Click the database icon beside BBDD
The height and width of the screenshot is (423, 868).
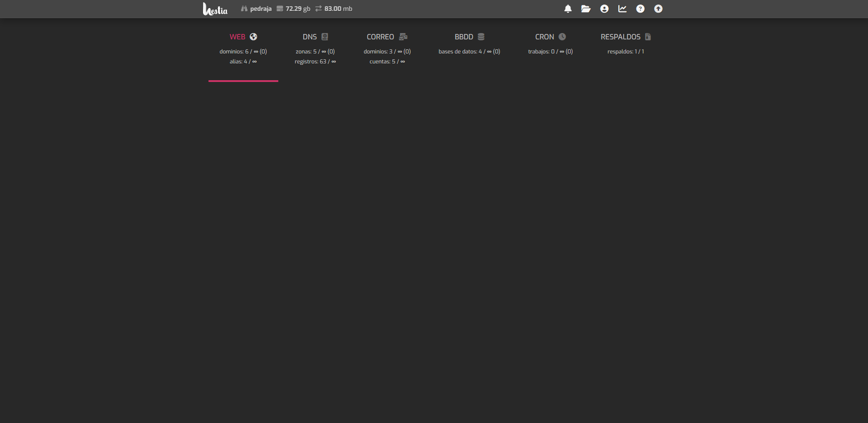coord(481,37)
